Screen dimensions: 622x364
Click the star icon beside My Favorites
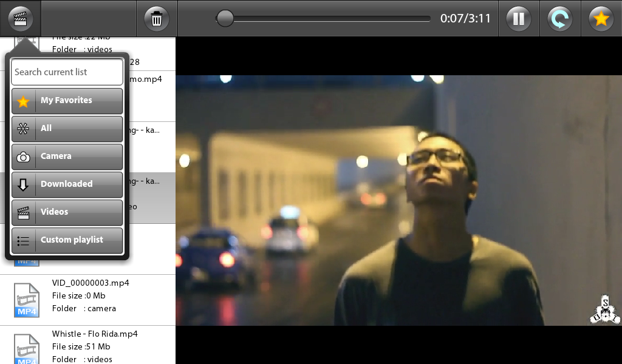click(x=24, y=101)
